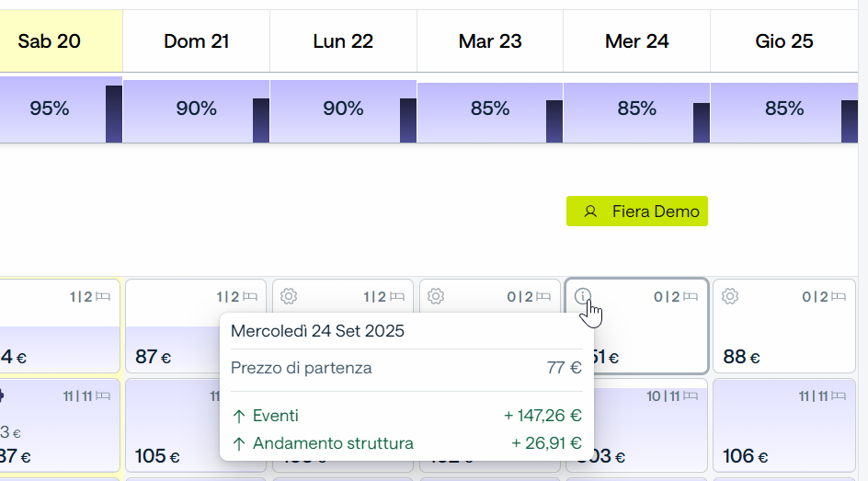Click the 85% occupancy bar for Gio 25
This screenshot has width=868, height=481.
(783, 113)
